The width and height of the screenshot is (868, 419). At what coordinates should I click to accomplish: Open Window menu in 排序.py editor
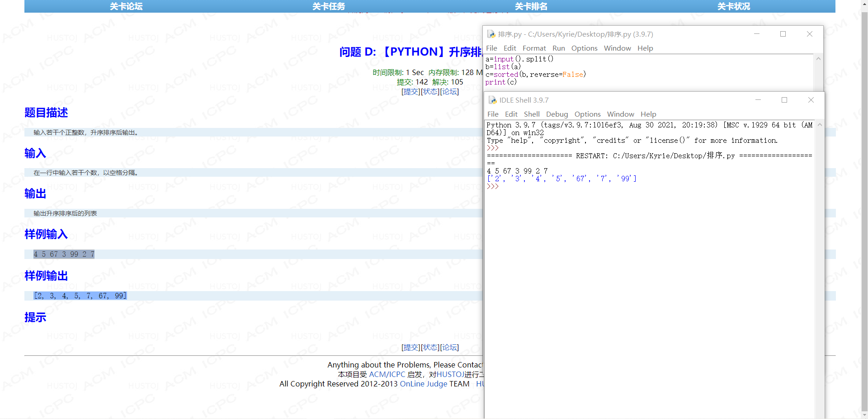pos(617,48)
